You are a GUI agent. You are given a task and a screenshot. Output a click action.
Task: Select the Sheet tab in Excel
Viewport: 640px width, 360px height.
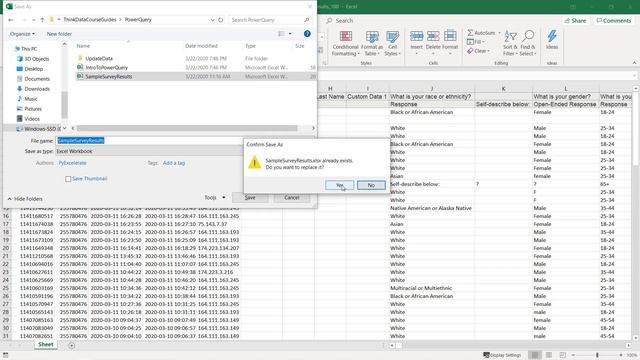coord(46,345)
